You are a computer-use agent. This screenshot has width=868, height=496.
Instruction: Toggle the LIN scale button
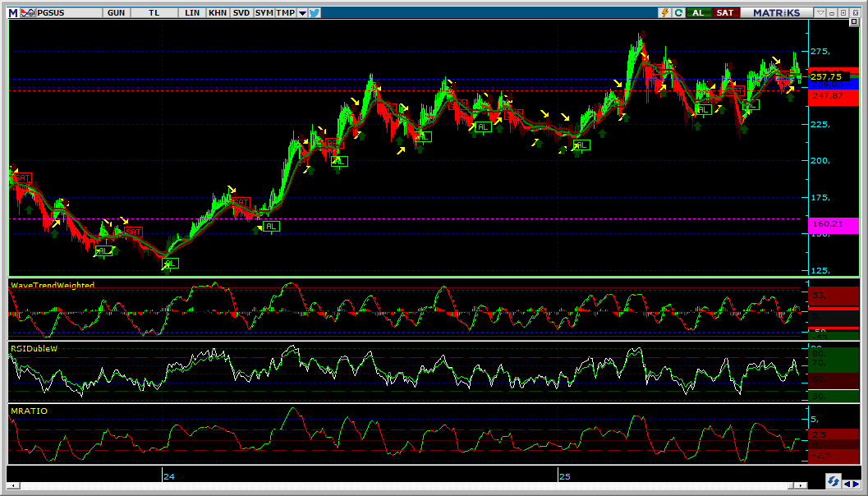pos(192,13)
